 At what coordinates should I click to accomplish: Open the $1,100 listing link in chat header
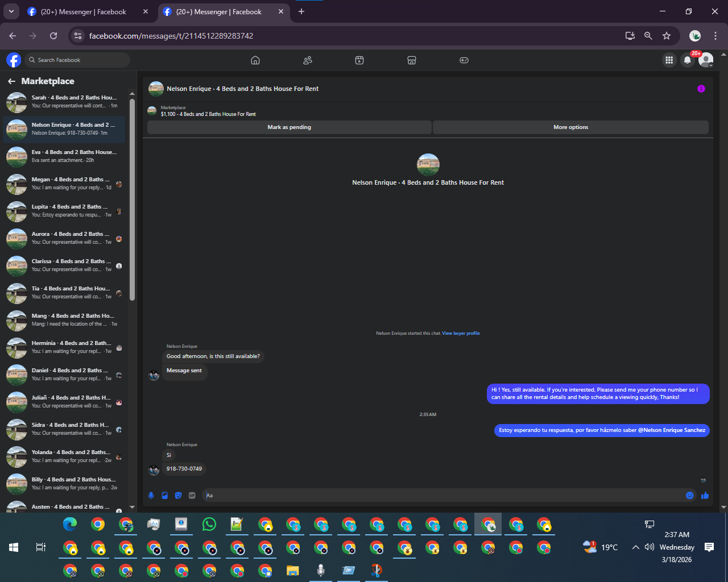[208, 114]
